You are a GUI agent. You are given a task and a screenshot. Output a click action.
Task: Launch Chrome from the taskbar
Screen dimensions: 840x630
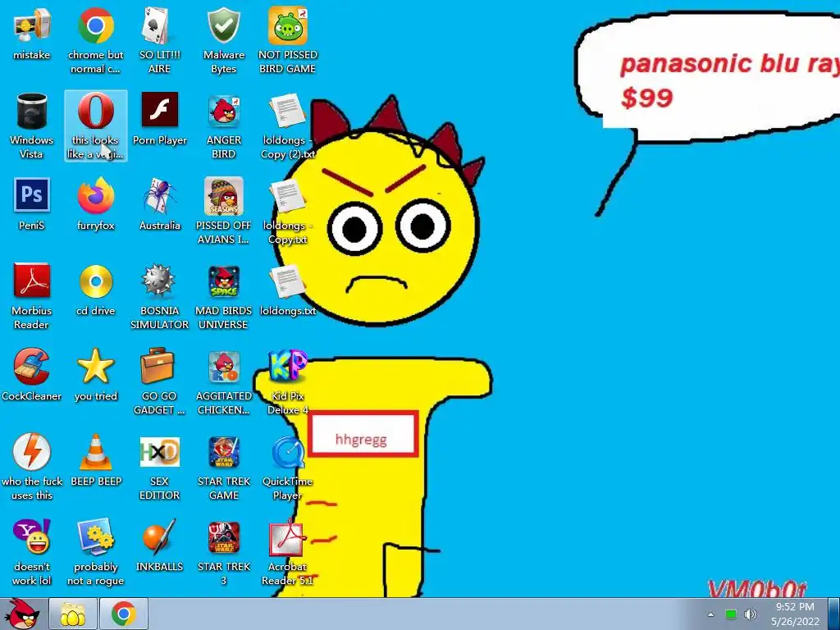(x=123, y=614)
